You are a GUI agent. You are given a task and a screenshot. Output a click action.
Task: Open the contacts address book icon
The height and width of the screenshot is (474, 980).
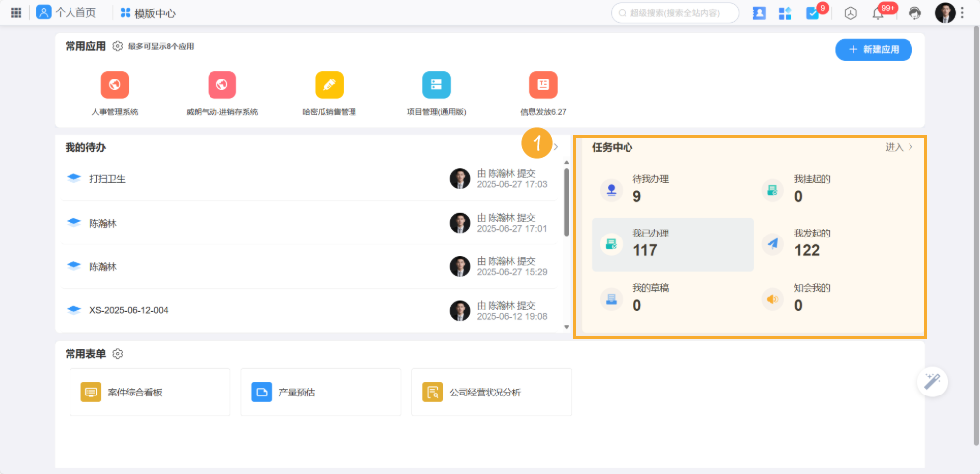[x=759, y=13]
